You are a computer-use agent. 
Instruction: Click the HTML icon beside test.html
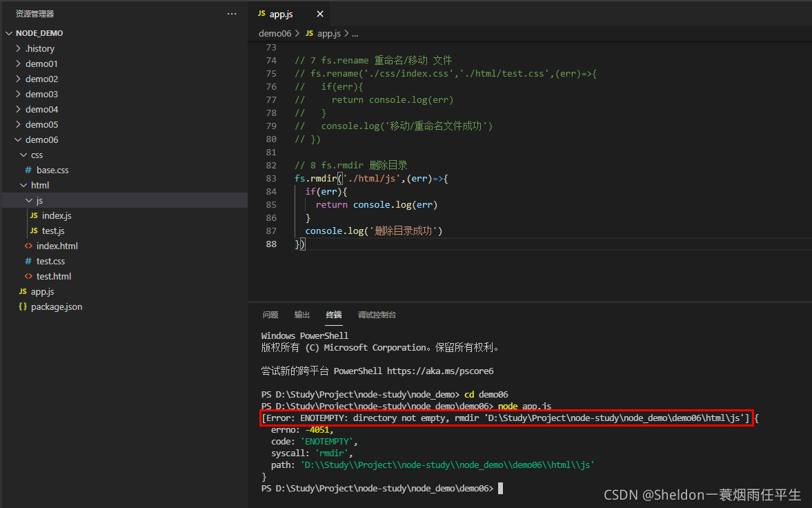[x=28, y=276]
